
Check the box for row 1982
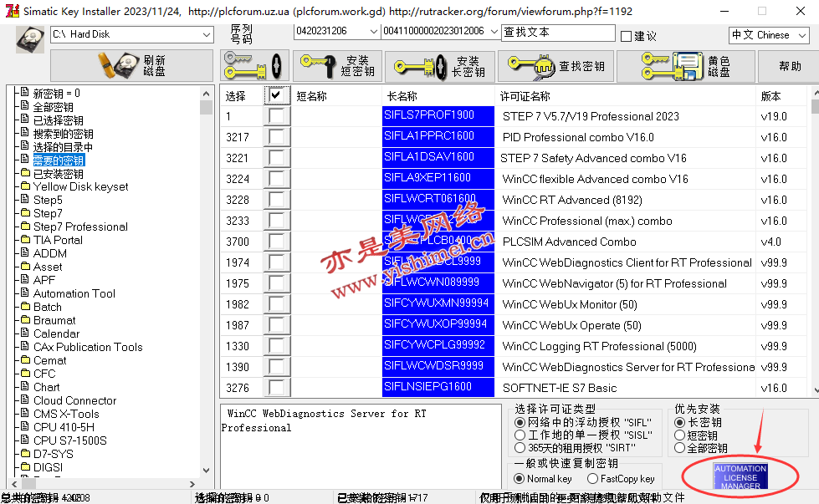pyautogui.click(x=276, y=303)
